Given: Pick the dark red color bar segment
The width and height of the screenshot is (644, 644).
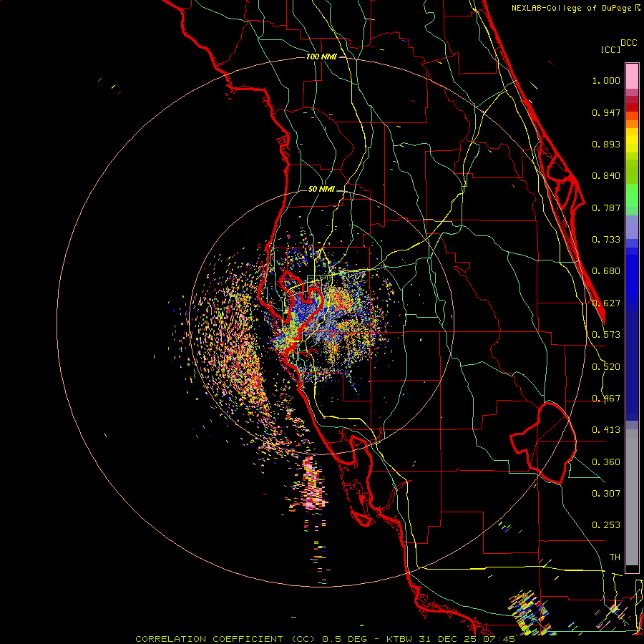Looking at the screenshot, I should [632, 107].
